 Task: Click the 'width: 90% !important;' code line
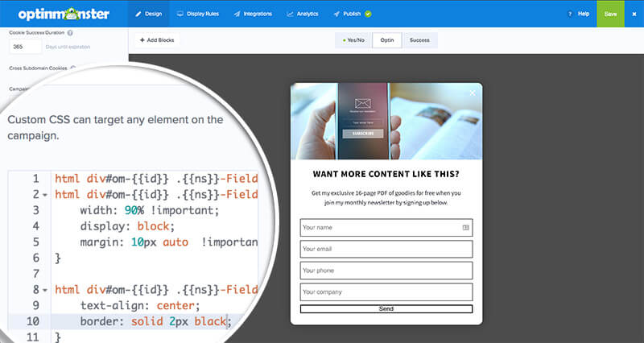(x=150, y=210)
